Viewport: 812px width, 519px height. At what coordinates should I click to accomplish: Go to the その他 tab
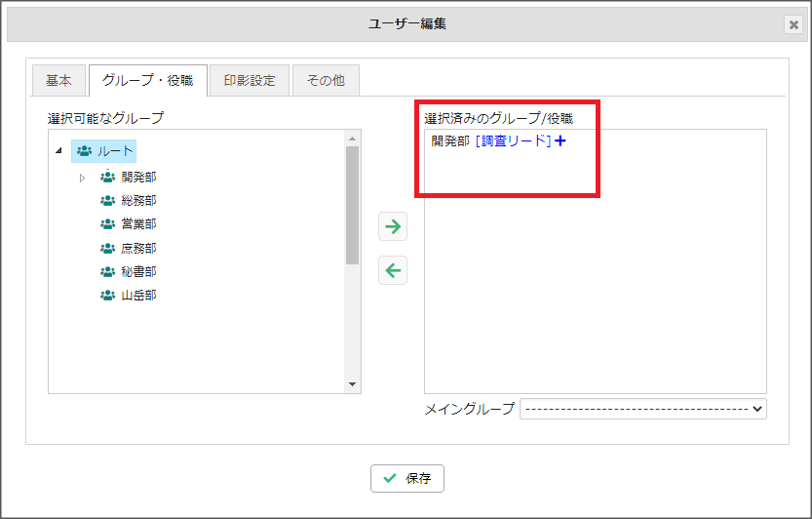[326, 80]
